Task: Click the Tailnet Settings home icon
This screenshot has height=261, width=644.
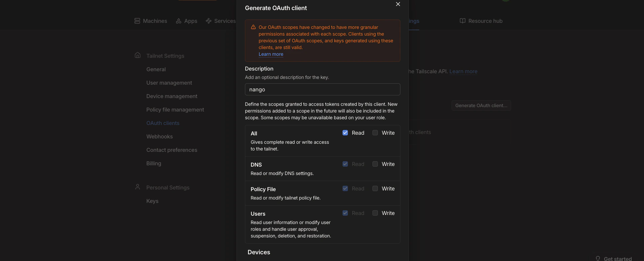Action: coord(138,55)
